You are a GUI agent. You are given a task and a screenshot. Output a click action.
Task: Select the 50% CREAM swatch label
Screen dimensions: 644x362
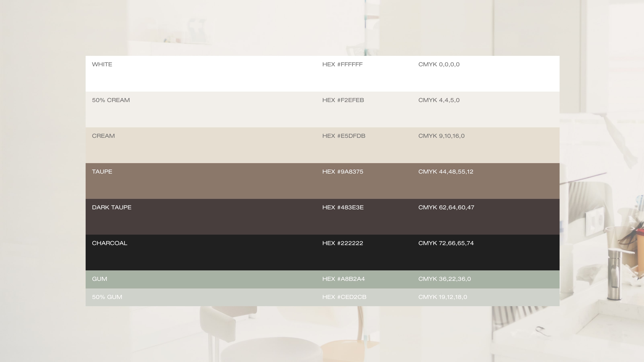(x=111, y=100)
